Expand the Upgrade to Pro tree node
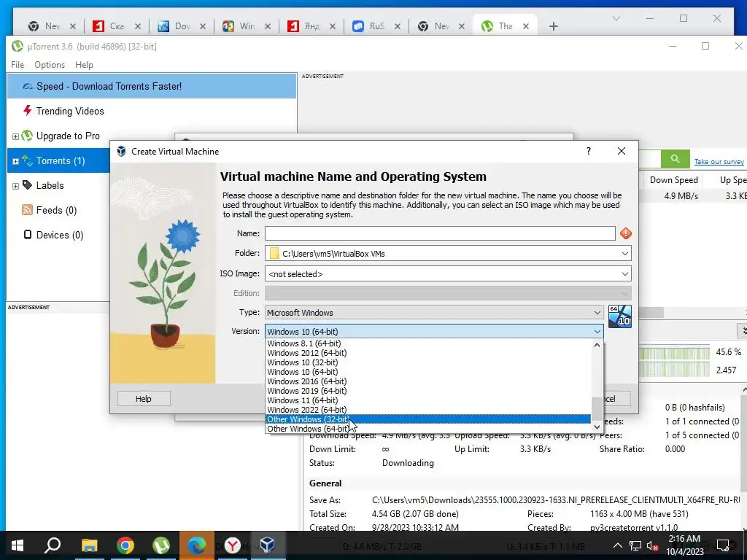 coord(15,136)
